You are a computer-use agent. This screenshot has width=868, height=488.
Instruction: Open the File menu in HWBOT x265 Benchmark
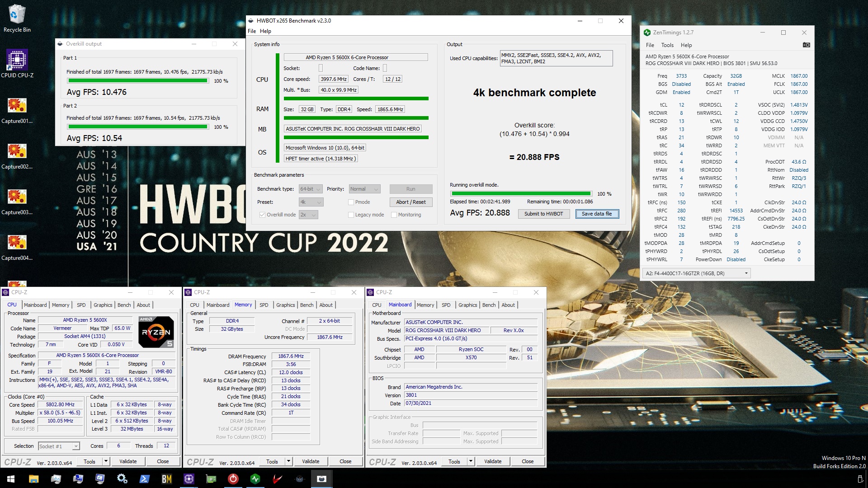click(x=252, y=31)
